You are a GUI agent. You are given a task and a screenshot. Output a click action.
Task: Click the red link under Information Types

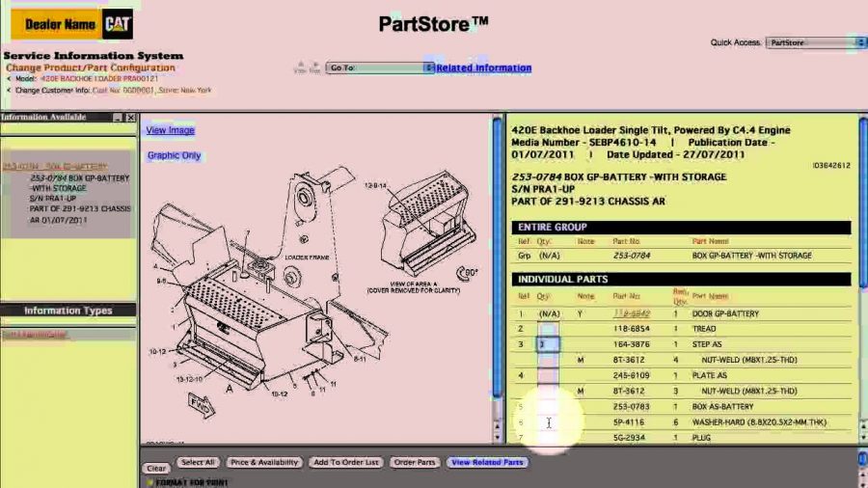35,335
